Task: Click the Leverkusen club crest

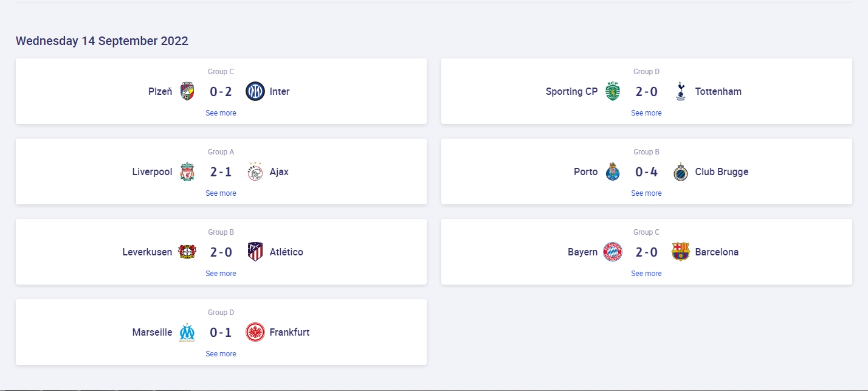Action: pyautogui.click(x=187, y=252)
